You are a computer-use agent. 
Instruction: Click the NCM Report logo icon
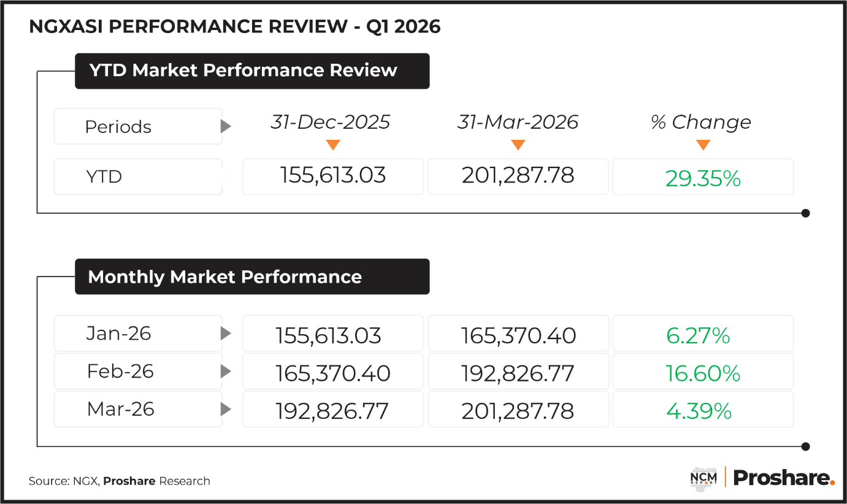[702, 478]
